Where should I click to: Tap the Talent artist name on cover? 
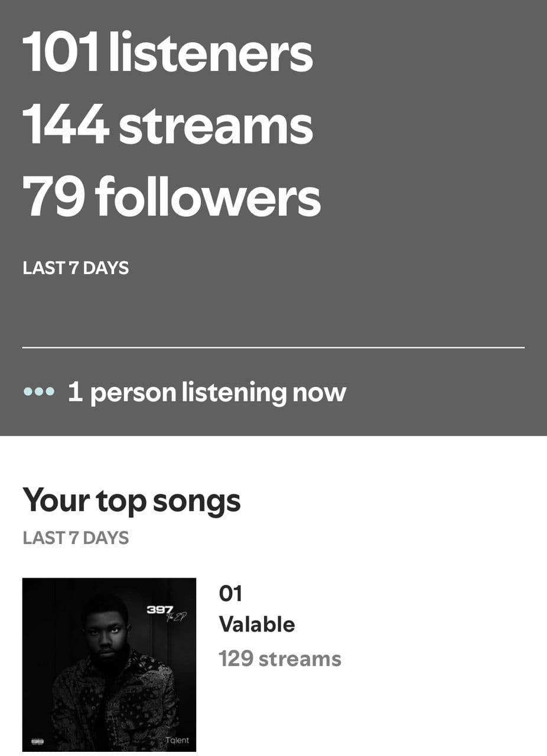click(177, 741)
